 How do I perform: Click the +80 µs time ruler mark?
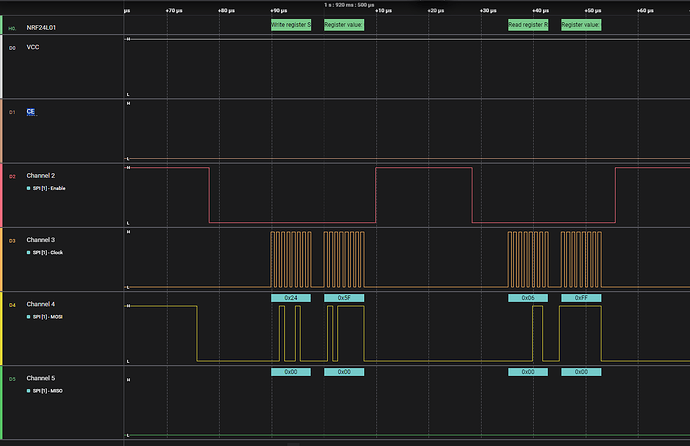point(226,11)
